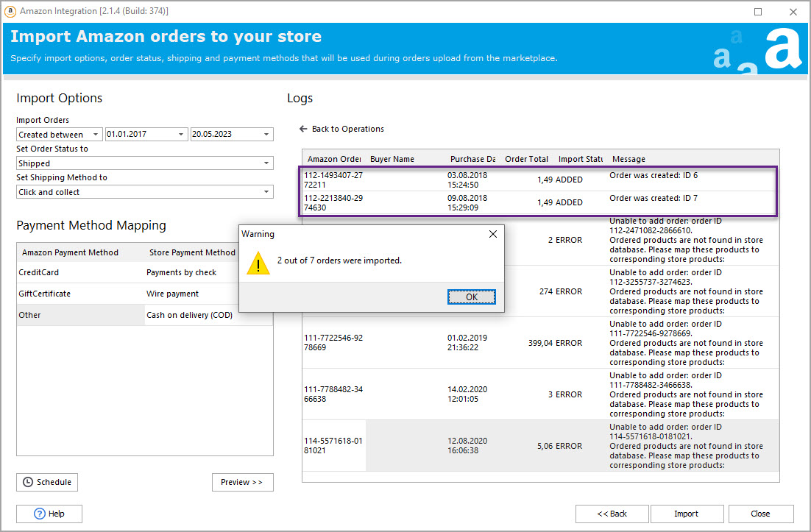Screen dimensions: 811x532
Task: Expand the Click and collect shipping dropdown
Action: [x=266, y=192]
